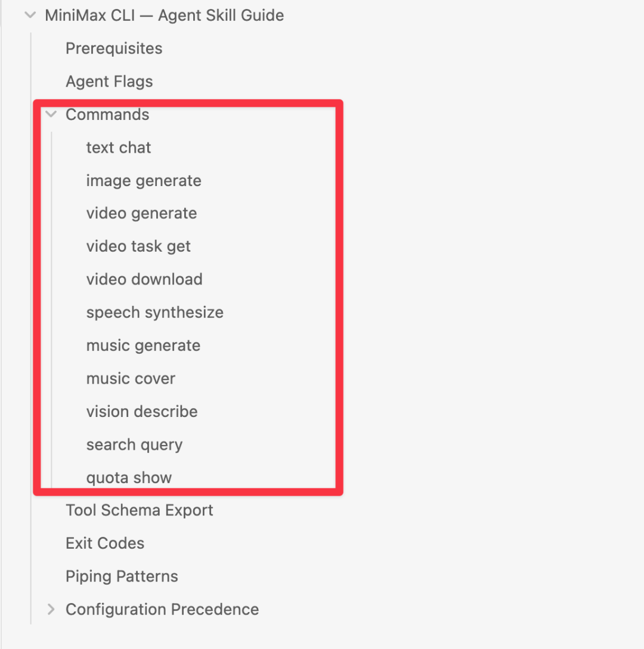Open the music generate command

pos(143,345)
